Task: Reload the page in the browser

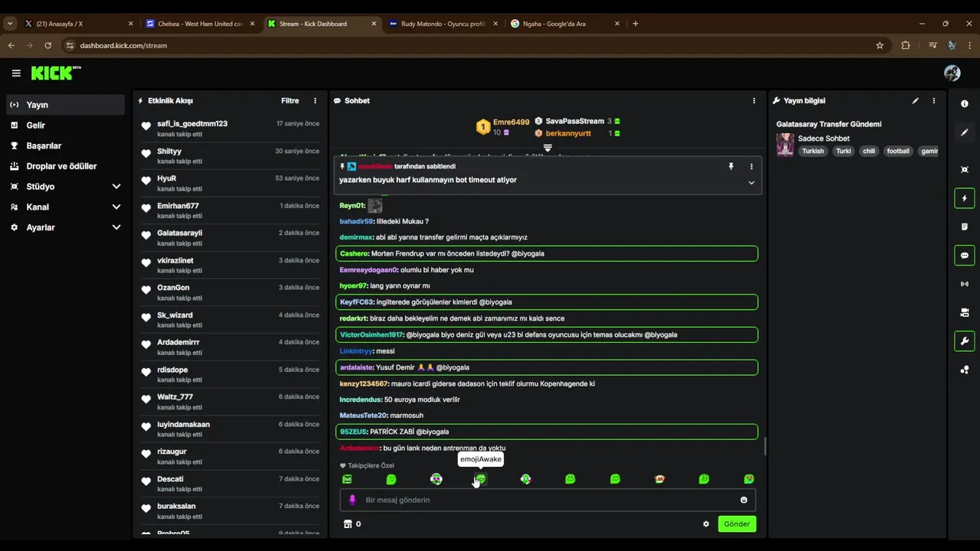Action: coord(47,45)
